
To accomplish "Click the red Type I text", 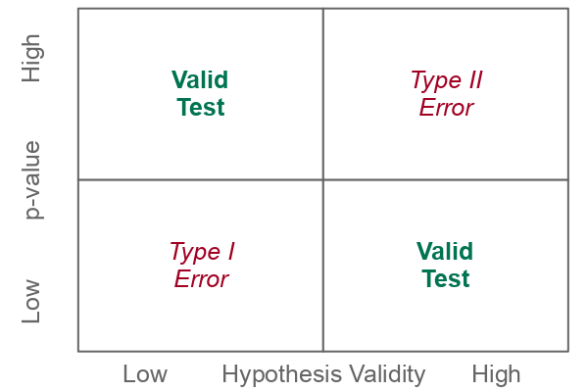I will 202,252.
